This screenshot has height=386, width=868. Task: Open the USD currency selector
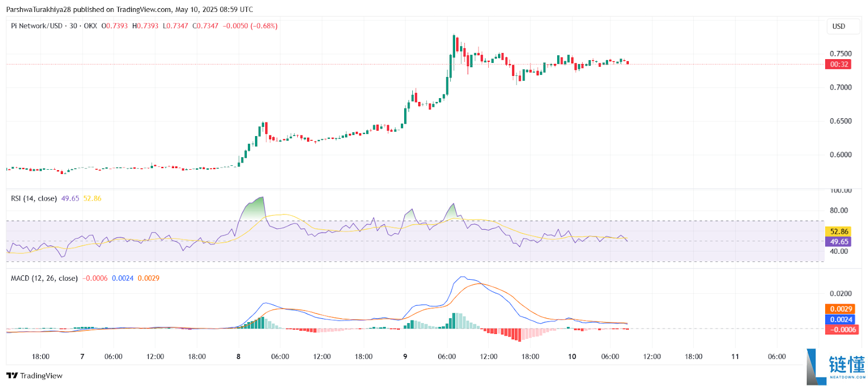(x=839, y=27)
